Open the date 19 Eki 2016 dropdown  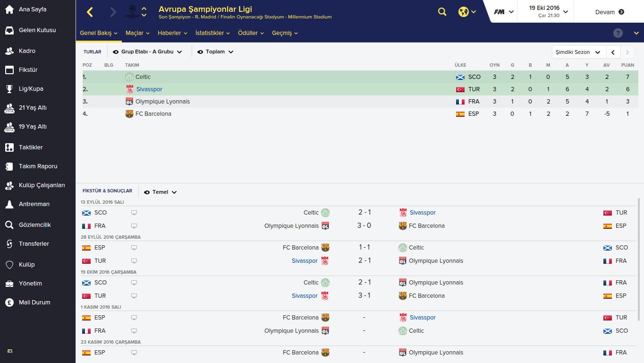click(x=548, y=11)
